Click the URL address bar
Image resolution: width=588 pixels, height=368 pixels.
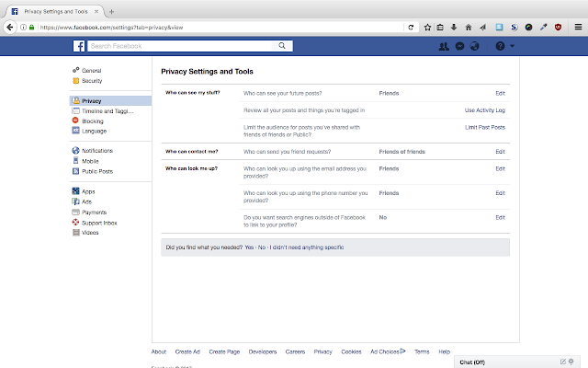221,27
